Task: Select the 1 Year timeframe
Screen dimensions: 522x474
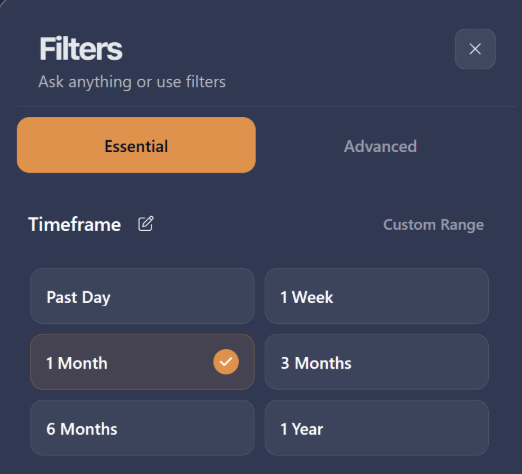Action: click(377, 428)
